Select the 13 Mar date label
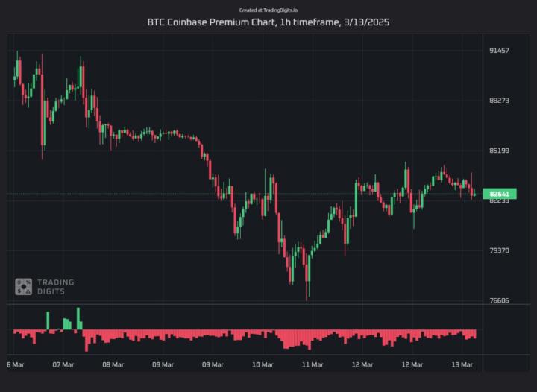 tap(462, 364)
